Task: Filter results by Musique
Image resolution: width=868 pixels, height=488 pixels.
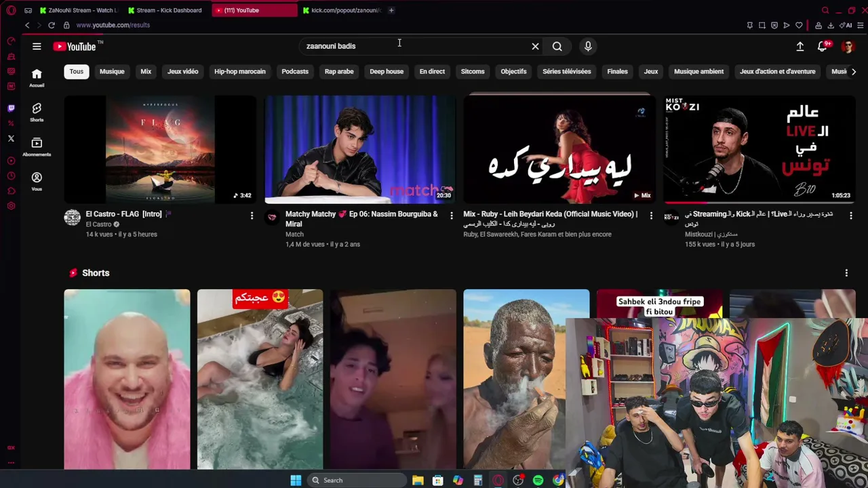Action: tap(112, 71)
